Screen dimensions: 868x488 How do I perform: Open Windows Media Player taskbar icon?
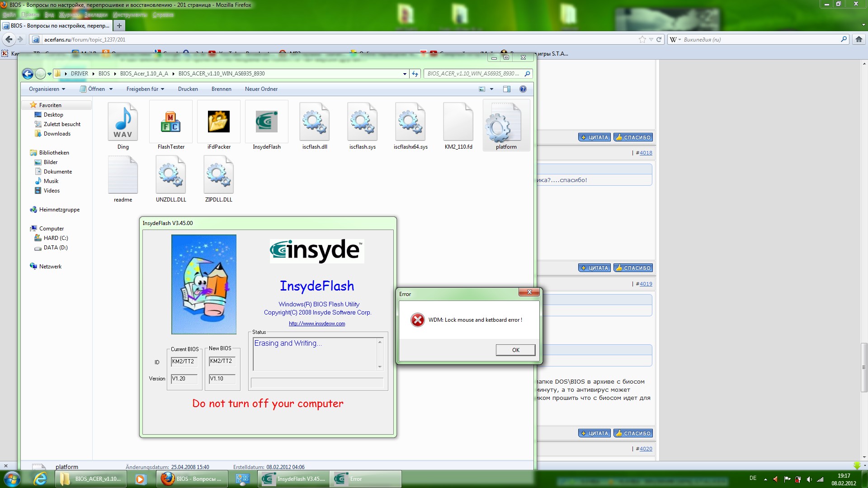pos(141,479)
